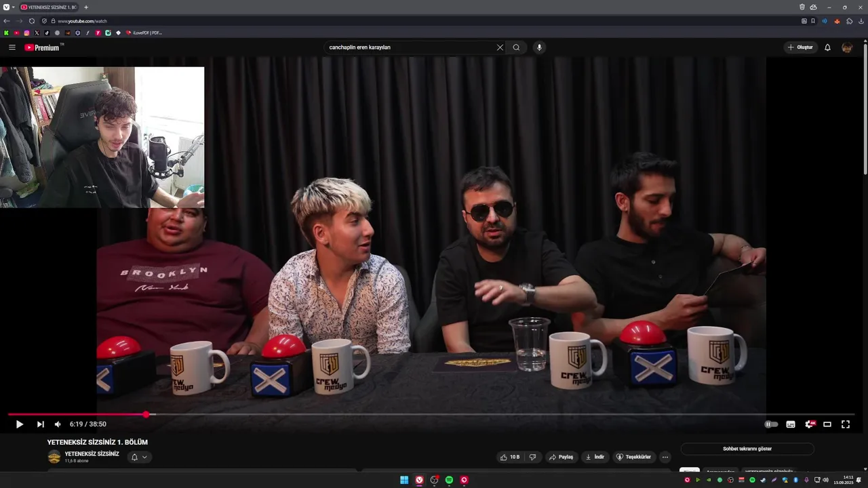
Task: Click Sohbet tekrarını göster button
Action: coord(747,449)
